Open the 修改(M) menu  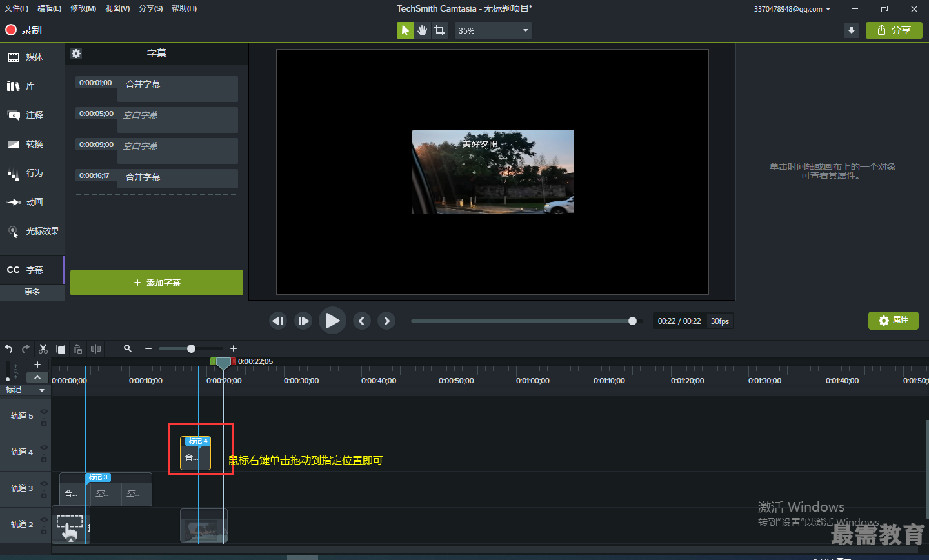83,8
